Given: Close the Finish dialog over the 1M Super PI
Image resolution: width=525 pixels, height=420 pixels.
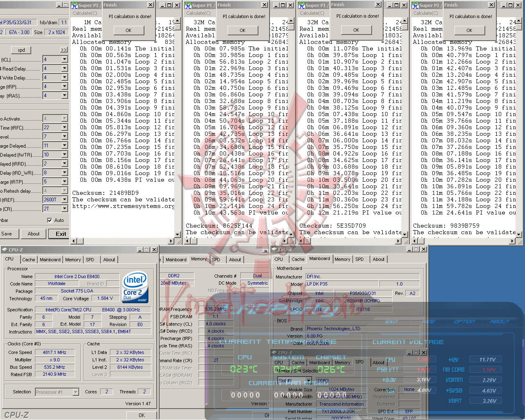Looking at the screenshot, I should (151, 5).
